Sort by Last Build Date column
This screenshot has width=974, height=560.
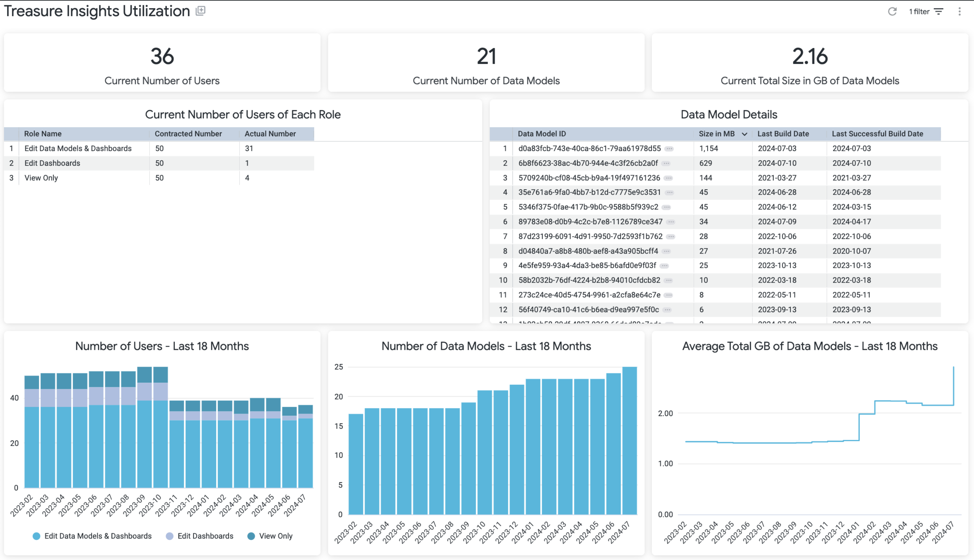783,134
